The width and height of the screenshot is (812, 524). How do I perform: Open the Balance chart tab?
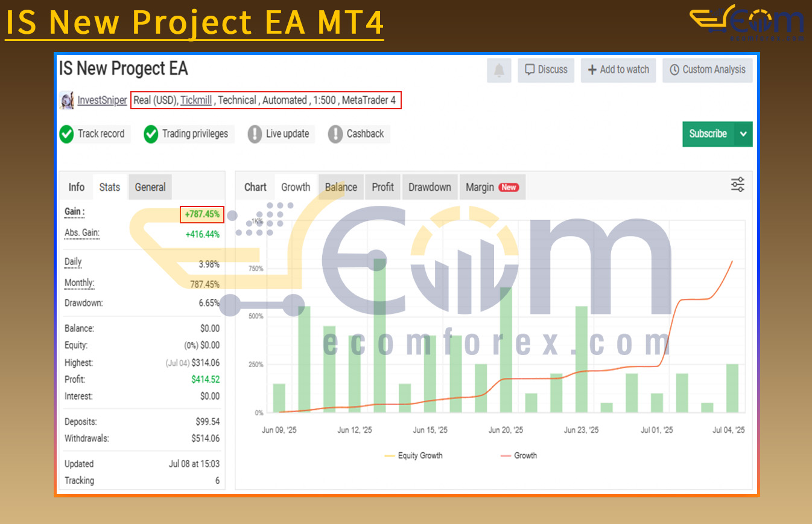(341, 187)
